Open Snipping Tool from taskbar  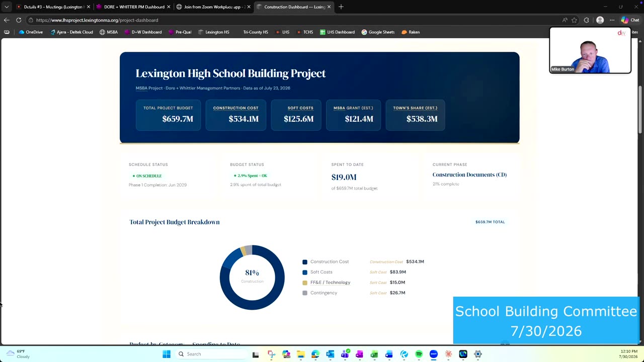[x=271, y=354]
